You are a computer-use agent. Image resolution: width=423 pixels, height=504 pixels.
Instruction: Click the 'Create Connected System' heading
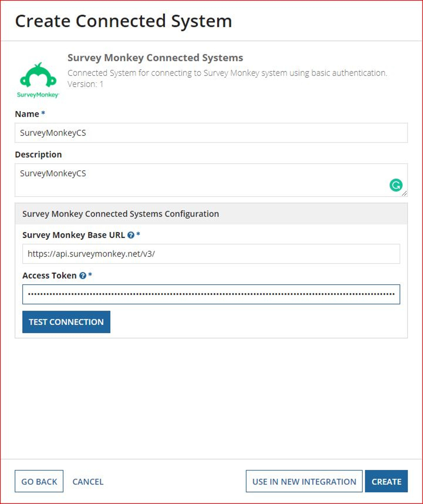click(x=123, y=21)
